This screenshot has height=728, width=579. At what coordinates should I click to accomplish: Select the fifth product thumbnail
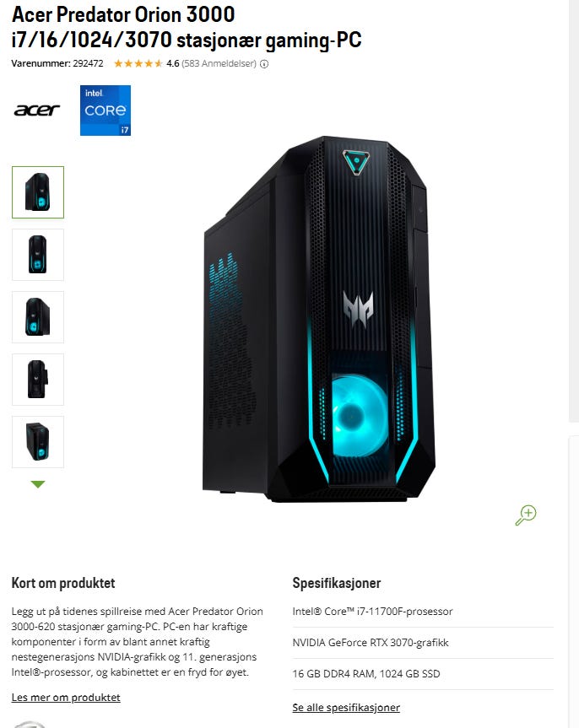[x=38, y=441]
